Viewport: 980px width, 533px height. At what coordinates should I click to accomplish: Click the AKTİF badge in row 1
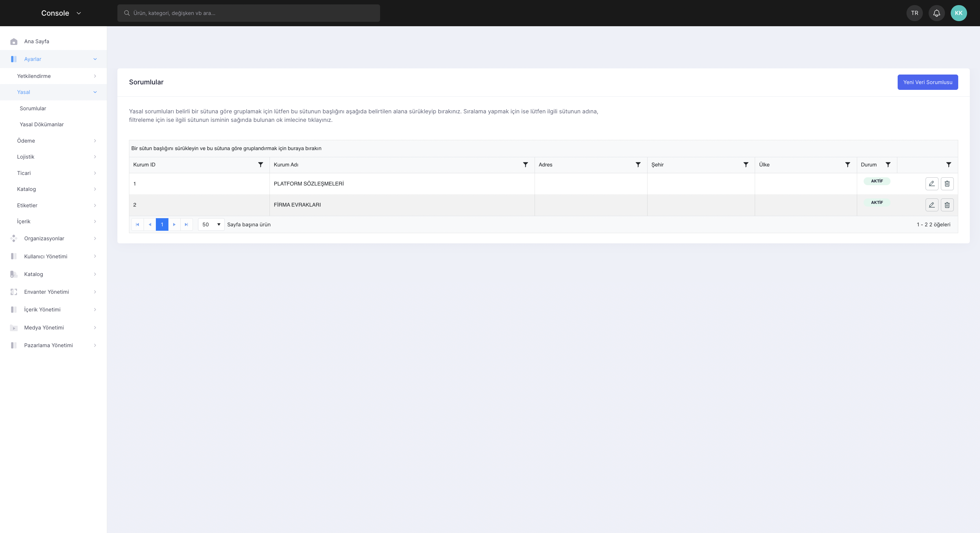(x=877, y=181)
